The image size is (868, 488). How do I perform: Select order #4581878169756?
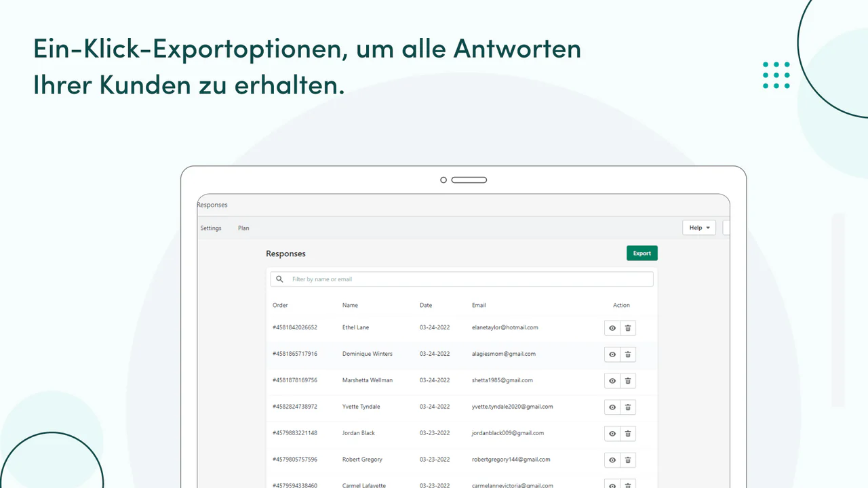click(295, 380)
